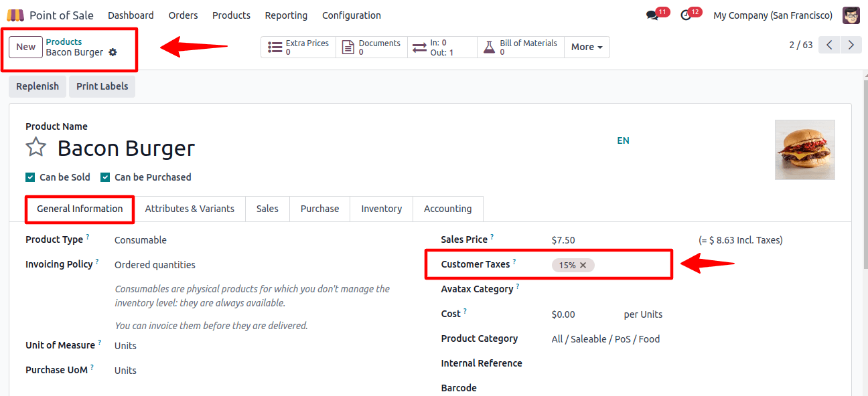
Task: Go to previous record with left chevron
Action: point(829,45)
